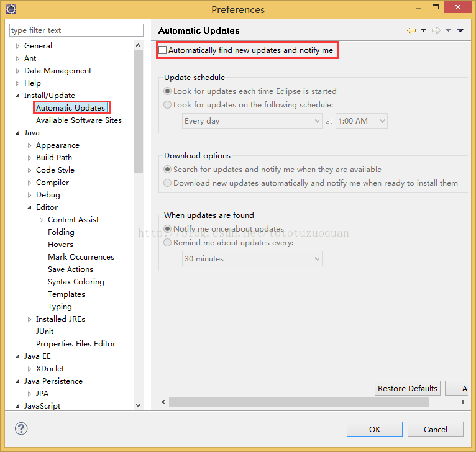
Task: Select Available Software Sites
Action: coord(79,120)
